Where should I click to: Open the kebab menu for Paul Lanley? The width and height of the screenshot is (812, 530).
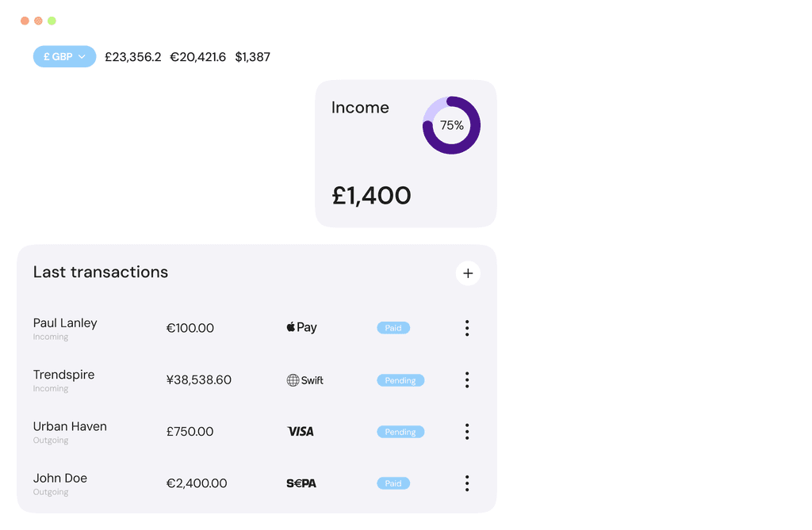click(467, 327)
